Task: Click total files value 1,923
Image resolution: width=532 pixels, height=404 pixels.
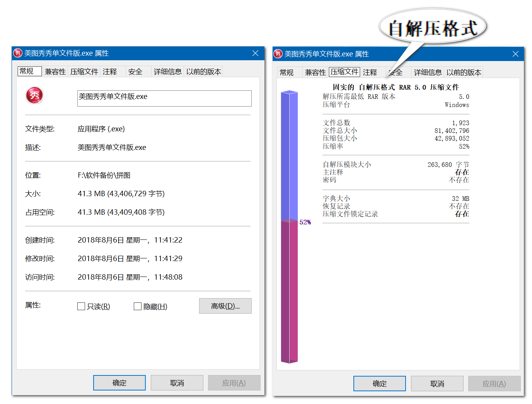Action: [x=460, y=123]
